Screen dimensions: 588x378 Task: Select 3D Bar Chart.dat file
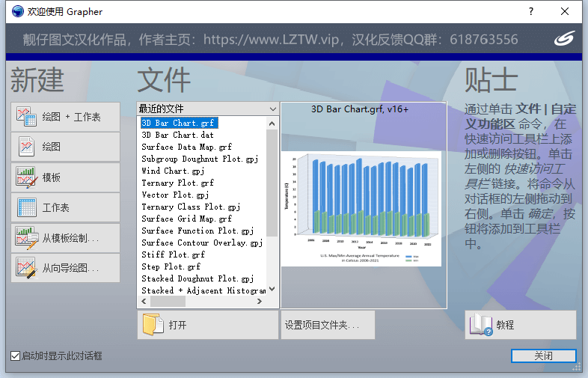[x=178, y=135]
